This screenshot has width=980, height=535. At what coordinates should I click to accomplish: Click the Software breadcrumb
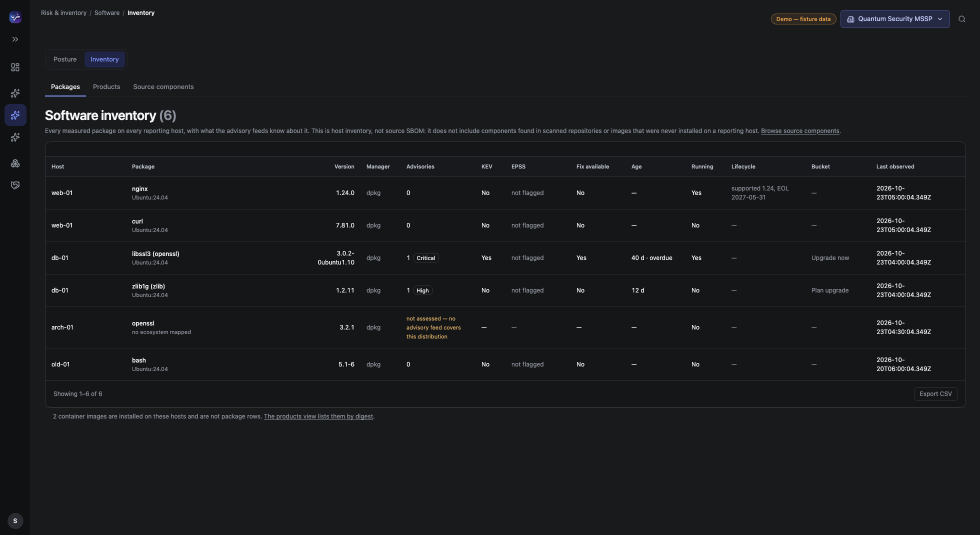(x=107, y=13)
